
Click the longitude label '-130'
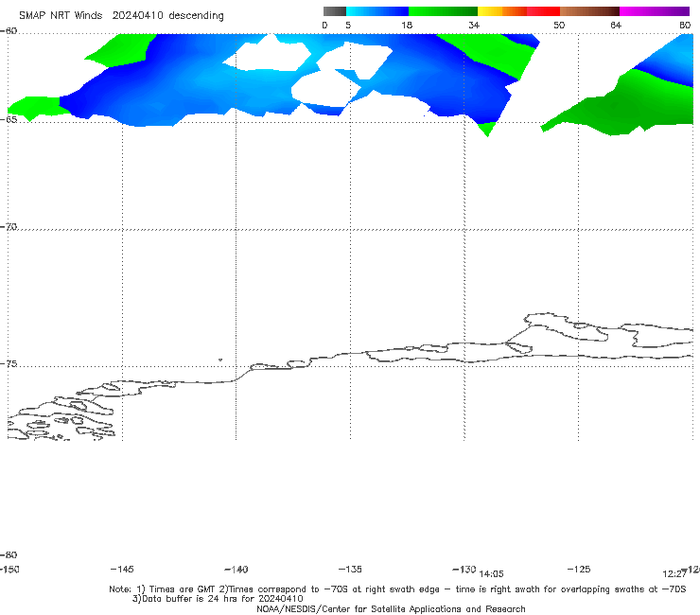click(464, 570)
